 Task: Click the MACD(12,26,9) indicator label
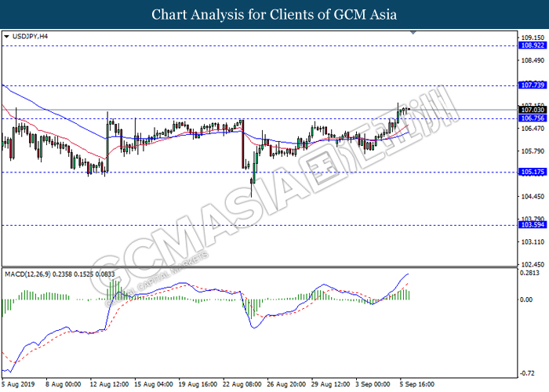(x=60, y=274)
